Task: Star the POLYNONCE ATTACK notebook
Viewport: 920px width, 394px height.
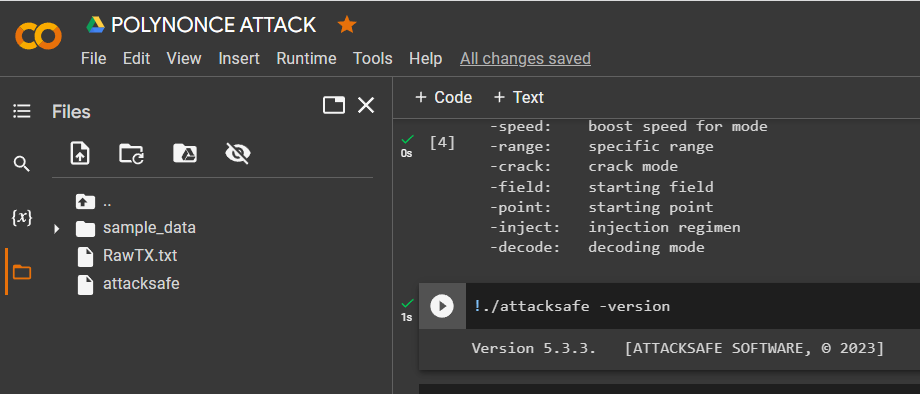Action: 347,25
